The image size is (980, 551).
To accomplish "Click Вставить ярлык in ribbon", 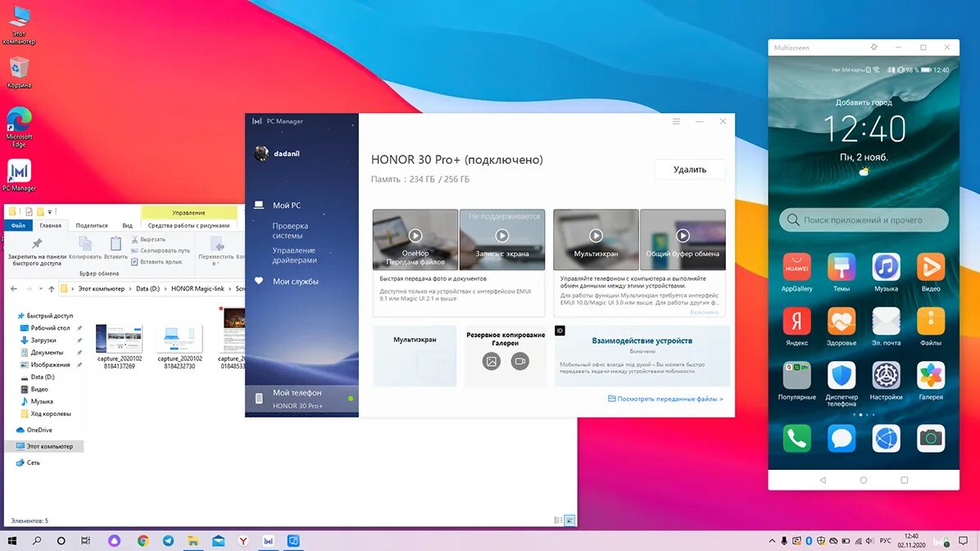I will click(x=157, y=262).
